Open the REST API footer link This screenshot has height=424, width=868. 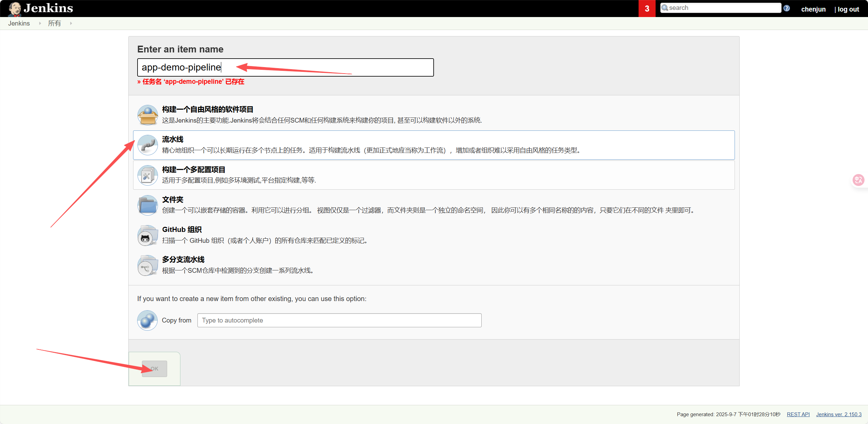point(798,414)
